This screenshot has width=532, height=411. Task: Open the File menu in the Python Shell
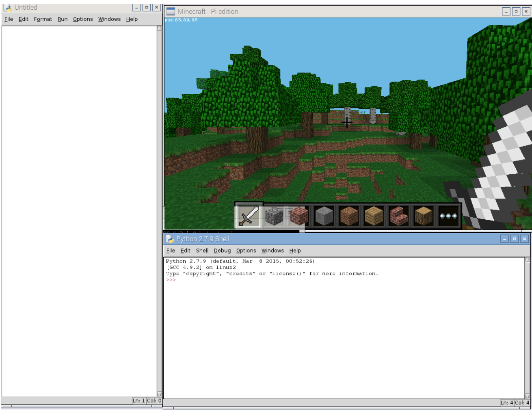171,251
